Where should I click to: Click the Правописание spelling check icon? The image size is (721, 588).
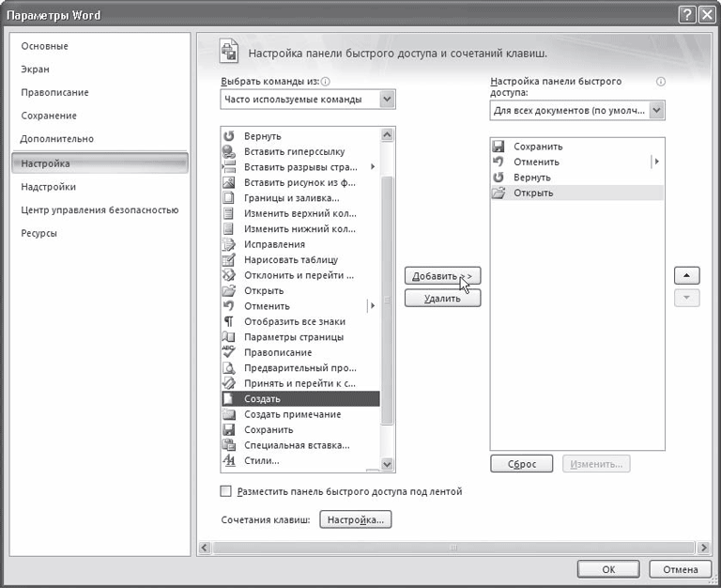228,352
